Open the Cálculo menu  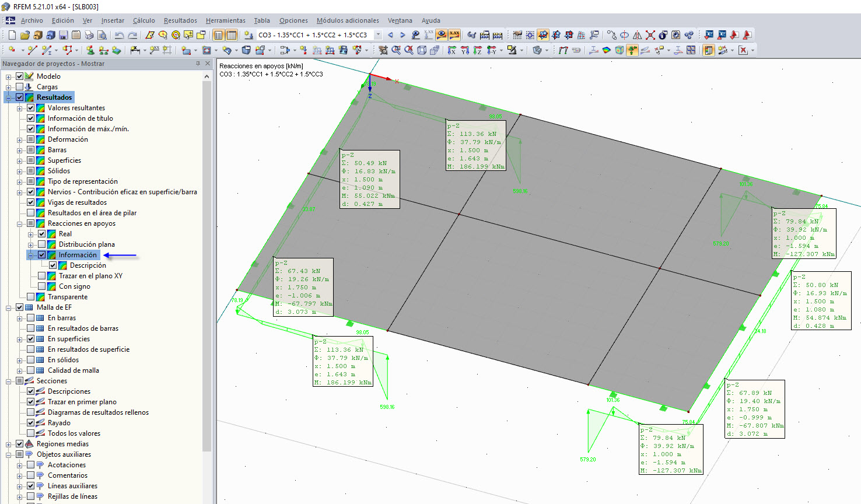click(x=144, y=20)
